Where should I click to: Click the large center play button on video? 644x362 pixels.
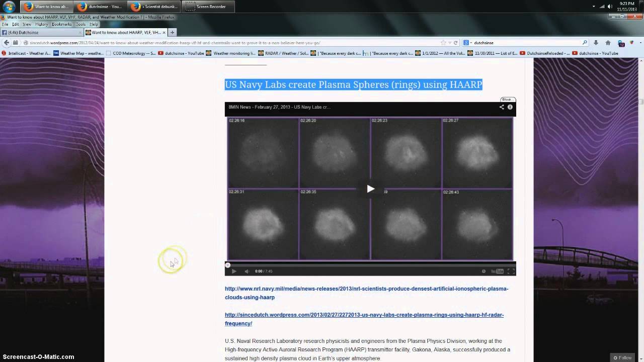[370, 189]
